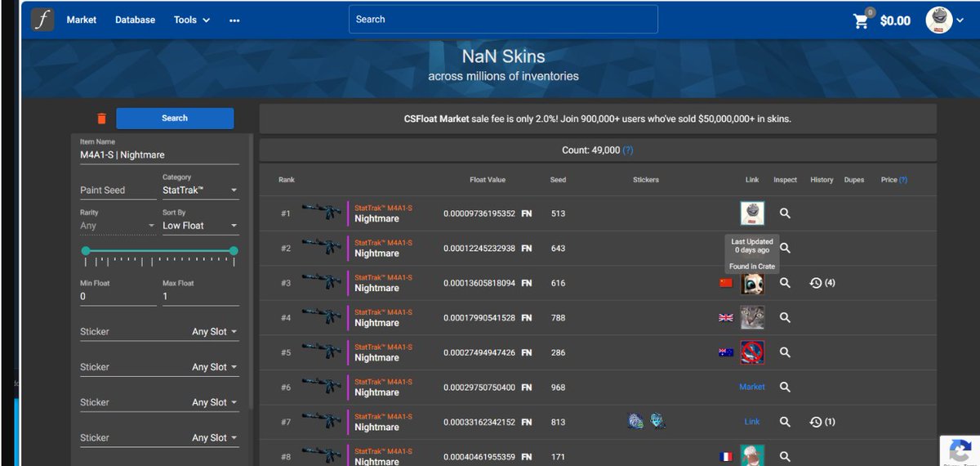Inspect the rank #3 skin with magnifier
The height and width of the screenshot is (466, 980).
coord(785,283)
